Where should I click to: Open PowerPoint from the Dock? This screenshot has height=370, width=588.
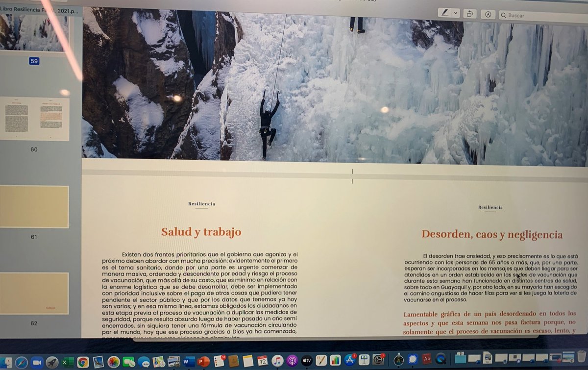click(x=204, y=362)
